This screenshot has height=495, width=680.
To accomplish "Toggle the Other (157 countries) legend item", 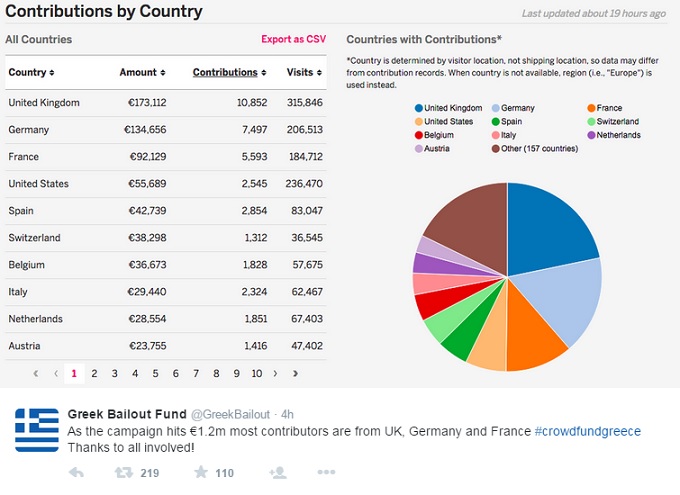I will tap(539, 148).
